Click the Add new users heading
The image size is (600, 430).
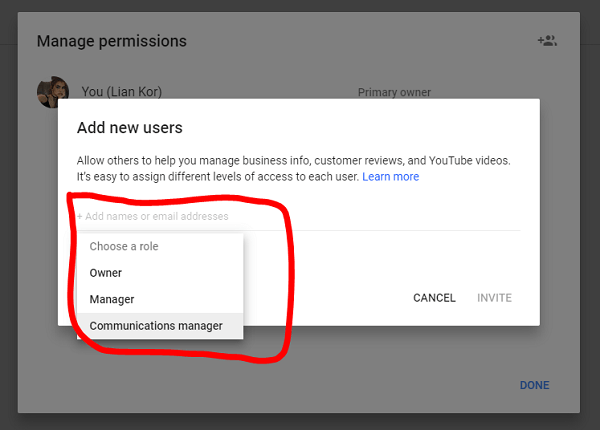click(130, 128)
